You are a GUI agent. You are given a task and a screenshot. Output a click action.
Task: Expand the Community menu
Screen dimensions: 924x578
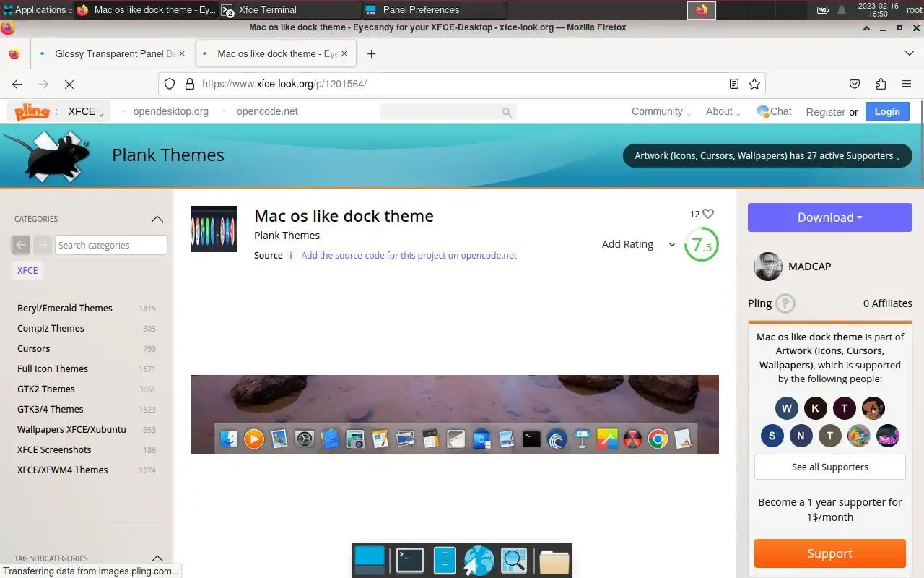pyautogui.click(x=661, y=111)
